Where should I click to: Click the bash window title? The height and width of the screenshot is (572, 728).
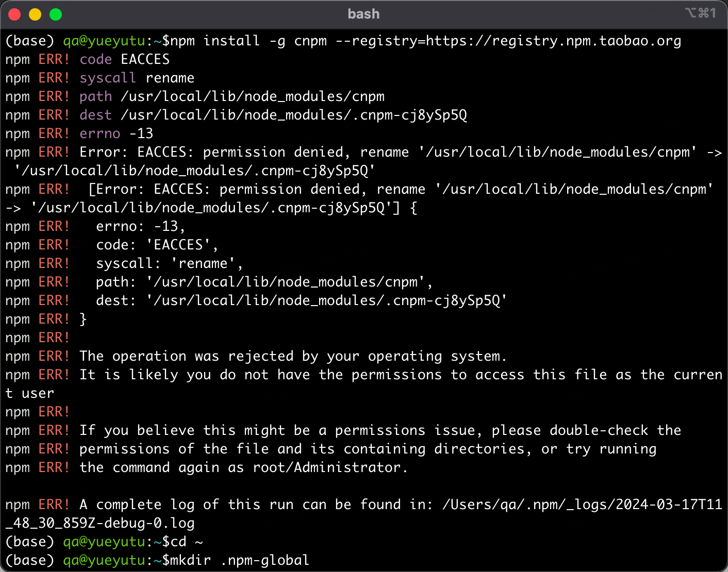(363, 14)
